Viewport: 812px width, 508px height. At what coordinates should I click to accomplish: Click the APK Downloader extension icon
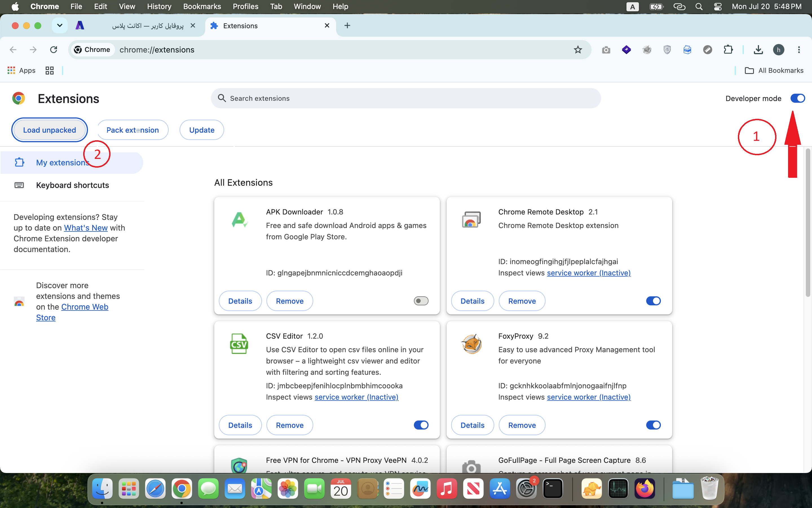(239, 220)
